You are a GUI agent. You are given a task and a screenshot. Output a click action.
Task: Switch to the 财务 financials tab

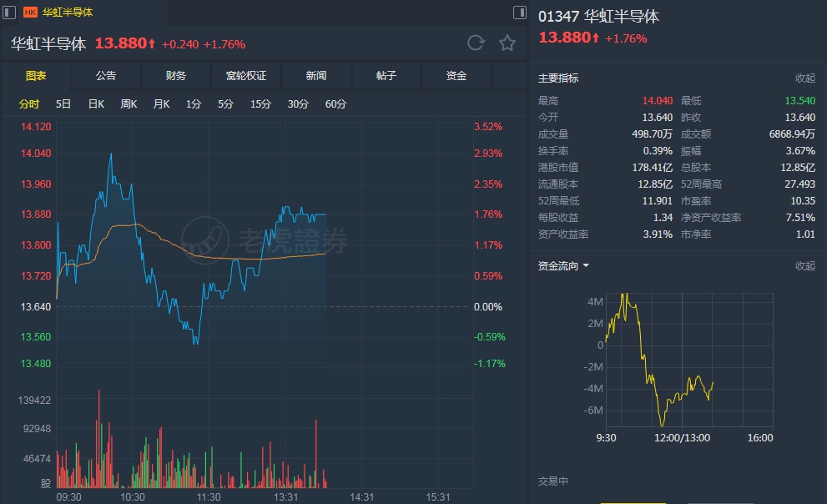coord(176,76)
